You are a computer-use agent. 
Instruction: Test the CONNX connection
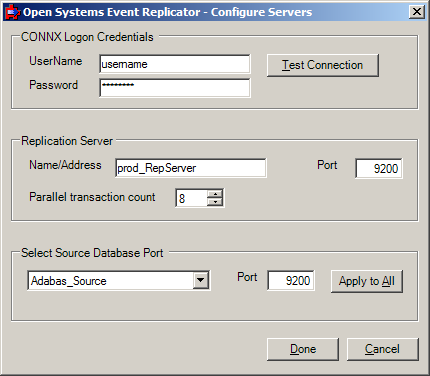(323, 65)
